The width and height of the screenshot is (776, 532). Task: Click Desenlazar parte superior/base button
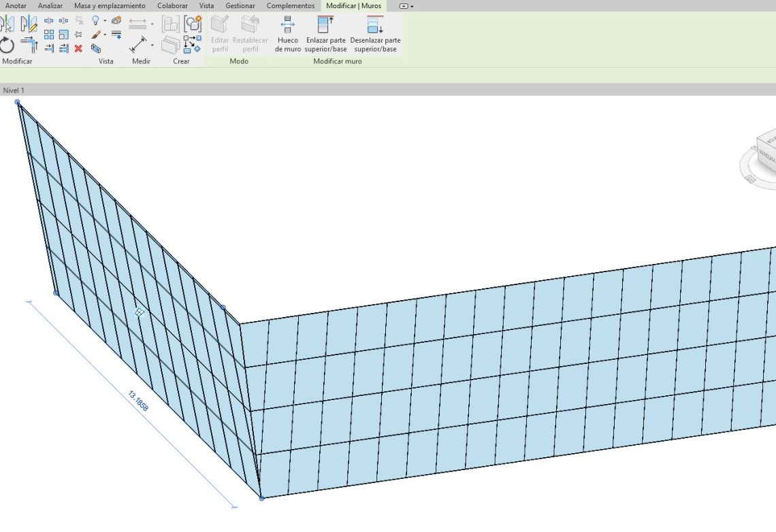[x=375, y=35]
